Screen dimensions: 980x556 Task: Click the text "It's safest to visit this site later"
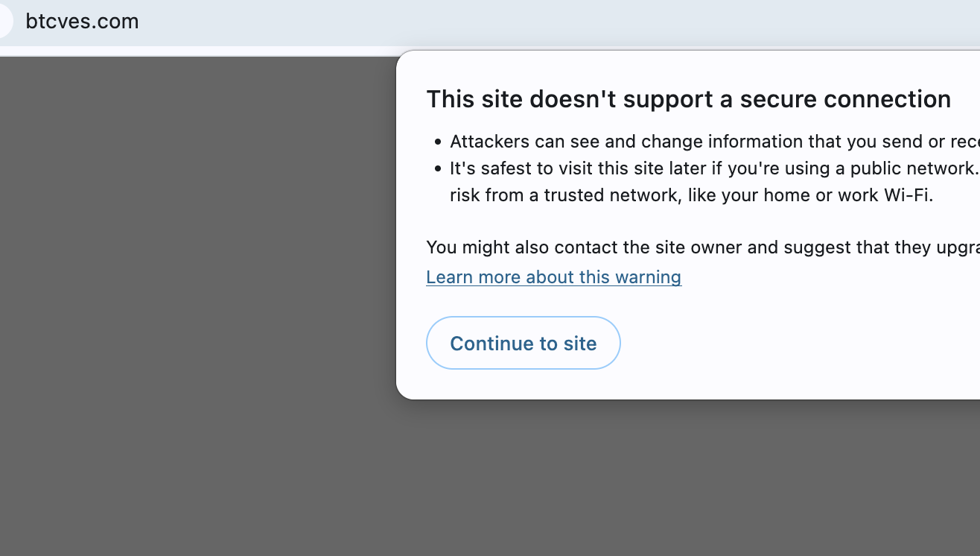pyautogui.click(x=584, y=168)
